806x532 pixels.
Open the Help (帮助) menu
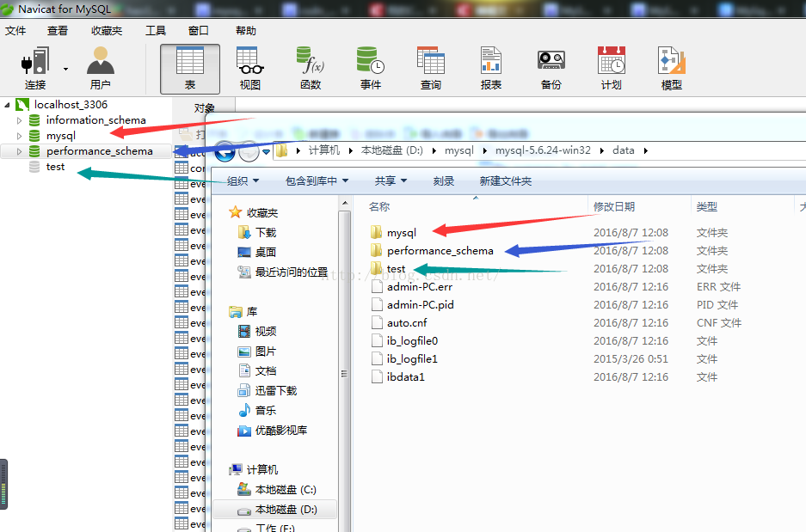click(246, 31)
